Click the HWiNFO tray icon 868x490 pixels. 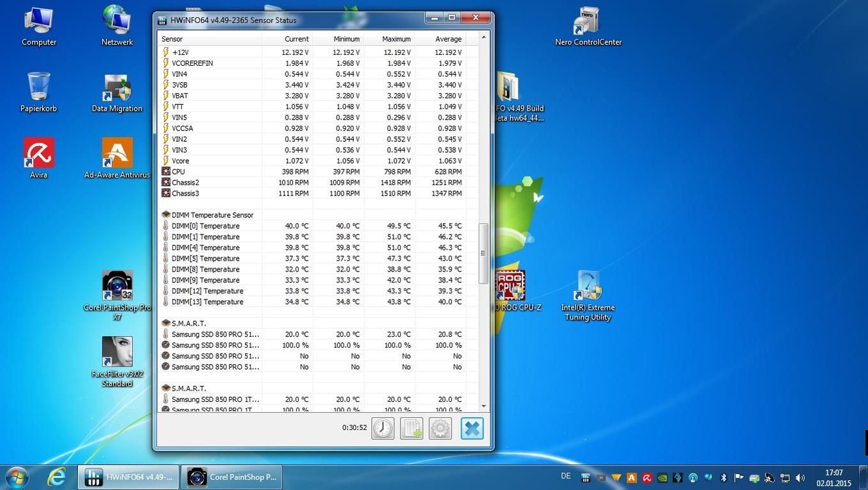586,478
